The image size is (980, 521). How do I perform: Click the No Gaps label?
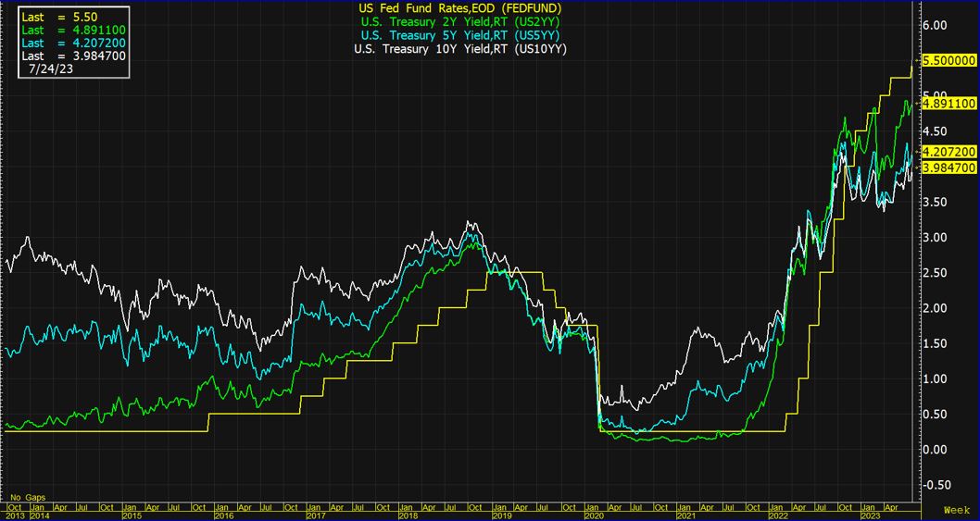tap(28, 498)
